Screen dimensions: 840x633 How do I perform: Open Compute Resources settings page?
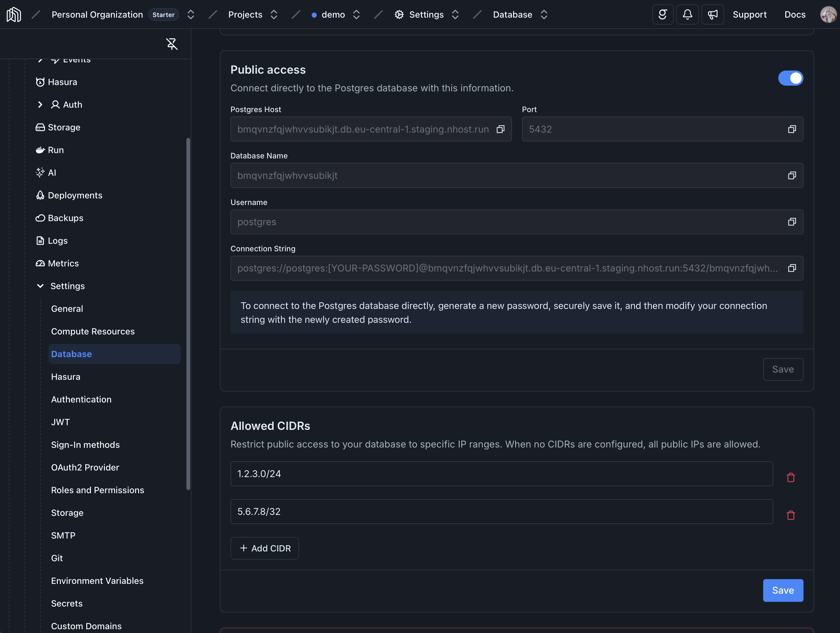[93, 331]
